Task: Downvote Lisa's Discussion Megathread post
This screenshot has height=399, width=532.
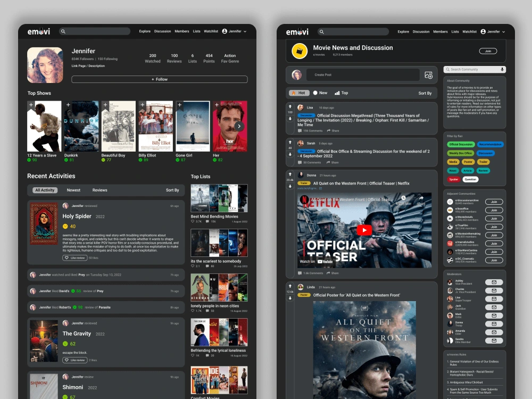Action: pos(290,119)
